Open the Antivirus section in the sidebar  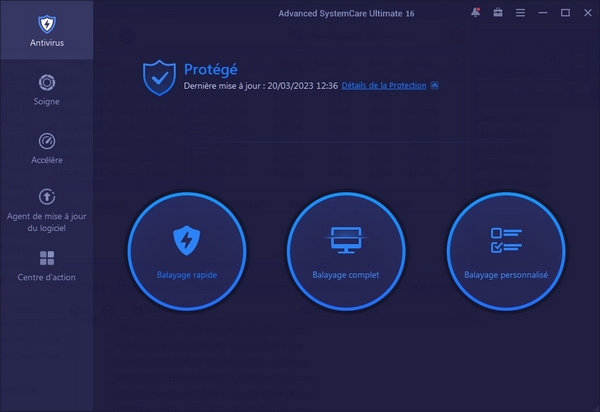[46, 30]
